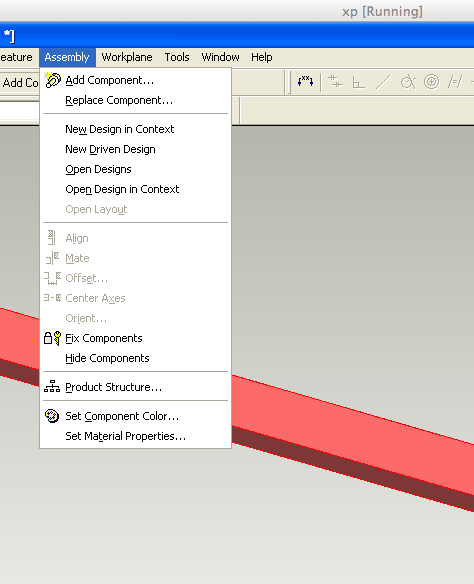Choose Open Designs entry
Image resolution: width=474 pixels, height=584 pixels.
point(136,169)
